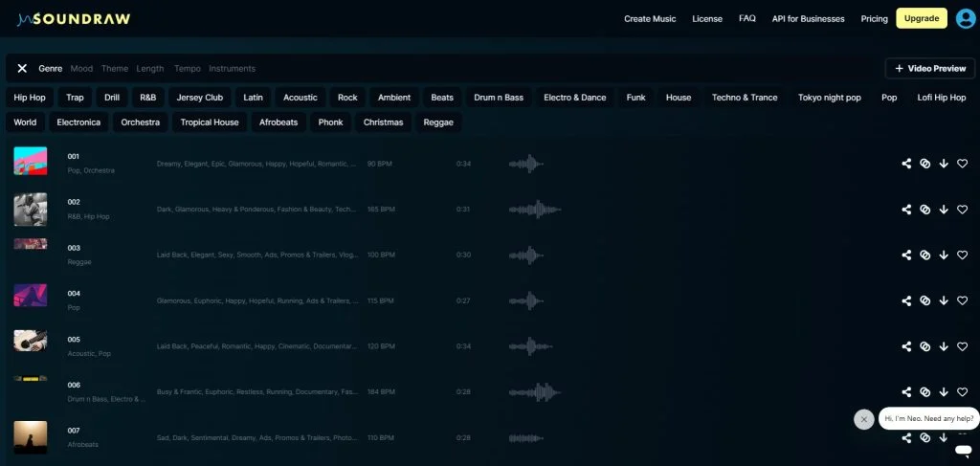Screen dimensions: 980x466
Task: Open the chat support widget
Action: 963,450
